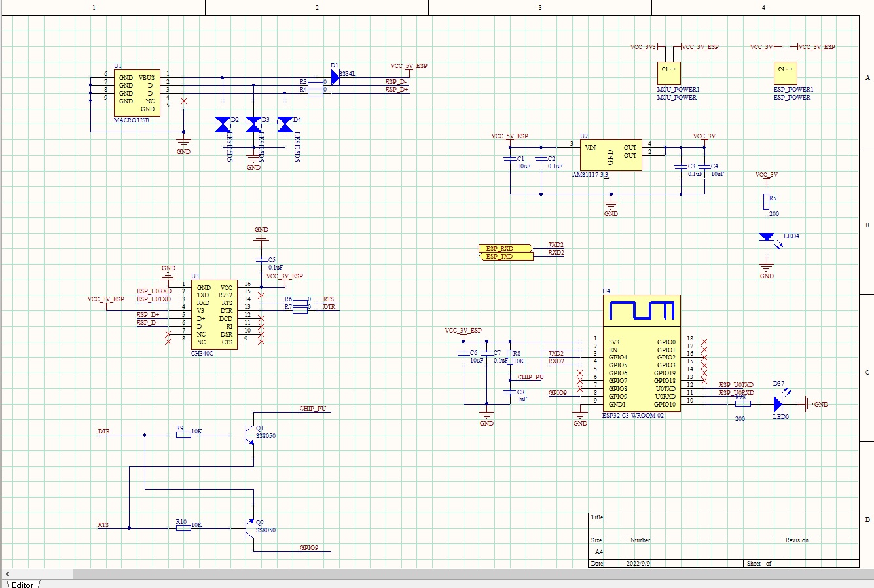This screenshot has width=874, height=588.
Task: Select the U4 ESP32-C3-WROOM-02 module
Action: tap(642, 354)
